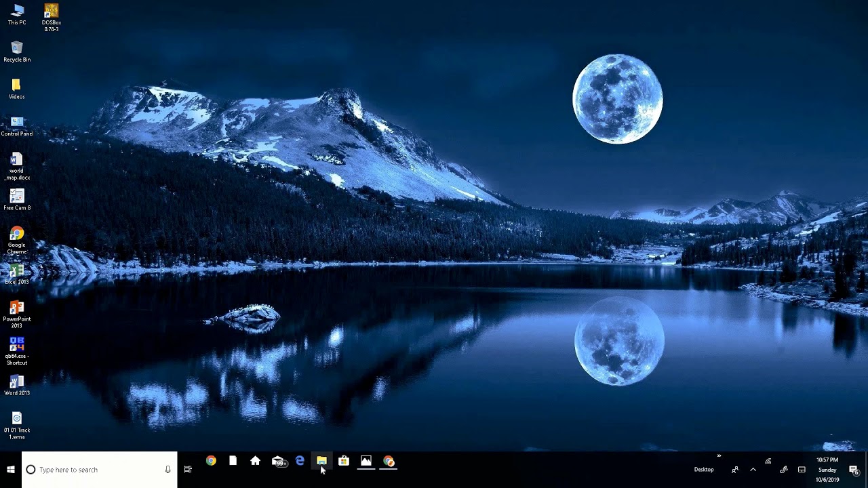Select the qb64.exe shortcut icon

[x=17, y=352]
